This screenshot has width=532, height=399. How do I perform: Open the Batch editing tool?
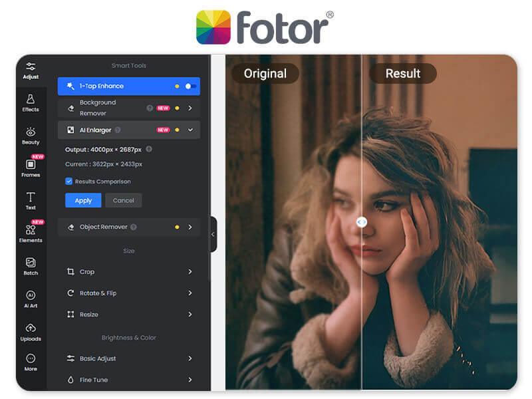tap(31, 265)
